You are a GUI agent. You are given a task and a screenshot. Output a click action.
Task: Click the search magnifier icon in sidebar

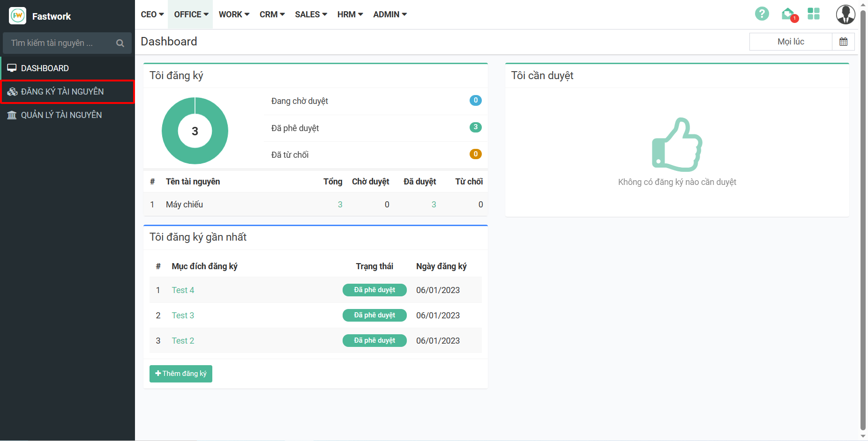coord(120,43)
